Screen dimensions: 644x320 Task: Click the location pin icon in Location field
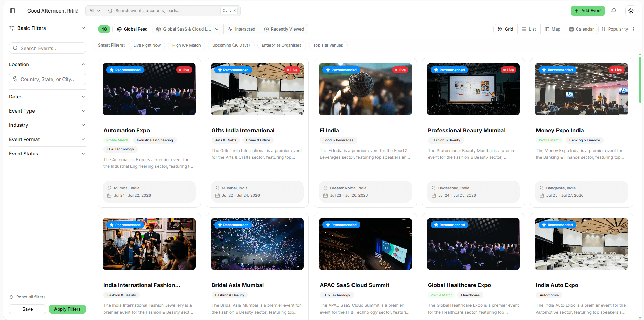point(15,79)
